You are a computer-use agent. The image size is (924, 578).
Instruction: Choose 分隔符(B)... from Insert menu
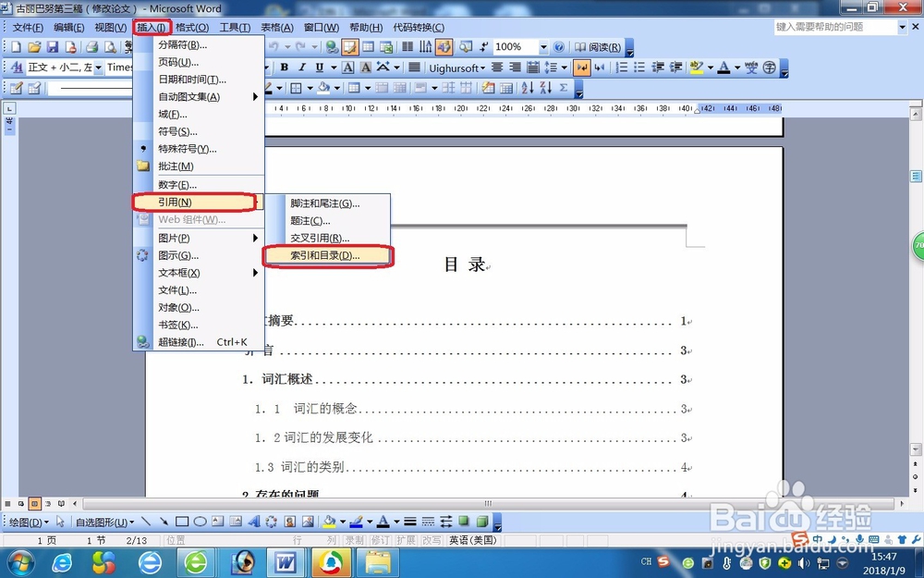199,44
